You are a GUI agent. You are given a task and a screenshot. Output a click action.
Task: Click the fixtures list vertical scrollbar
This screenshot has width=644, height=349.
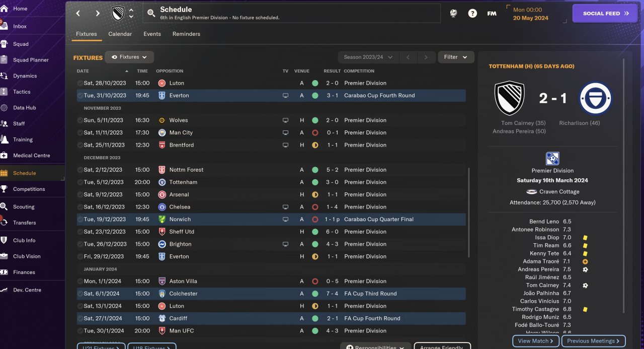[469, 212]
